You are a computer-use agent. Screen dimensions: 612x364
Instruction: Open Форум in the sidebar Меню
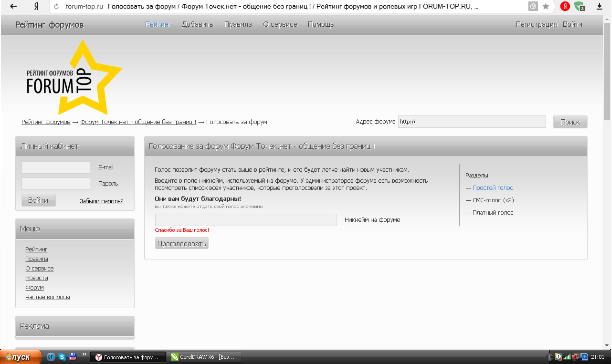pyautogui.click(x=34, y=288)
